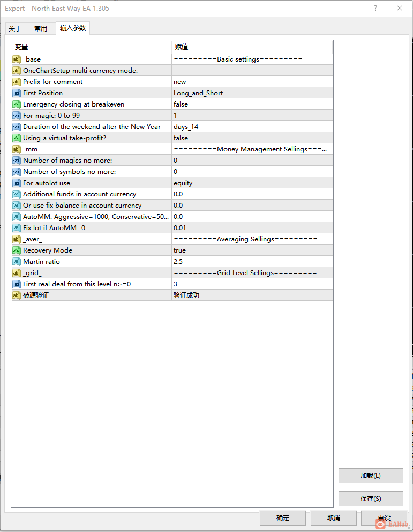Click the 保存(S) save button
Screen dimensions: 413x532
click(x=371, y=498)
